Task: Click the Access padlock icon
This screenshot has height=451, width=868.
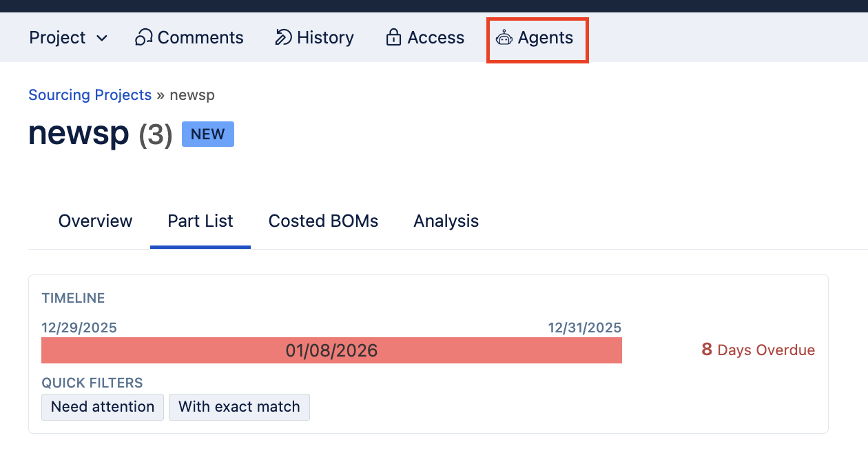Action: pyautogui.click(x=393, y=37)
